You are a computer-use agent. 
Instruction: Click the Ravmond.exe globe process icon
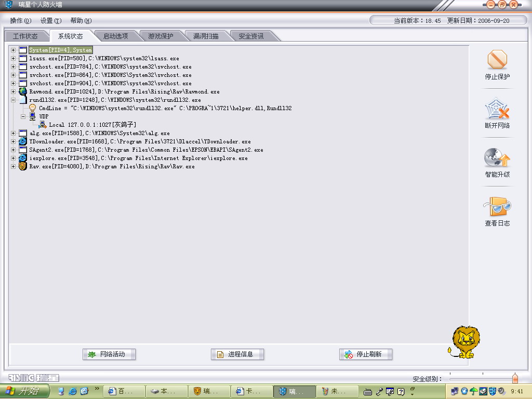(x=23, y=91)
